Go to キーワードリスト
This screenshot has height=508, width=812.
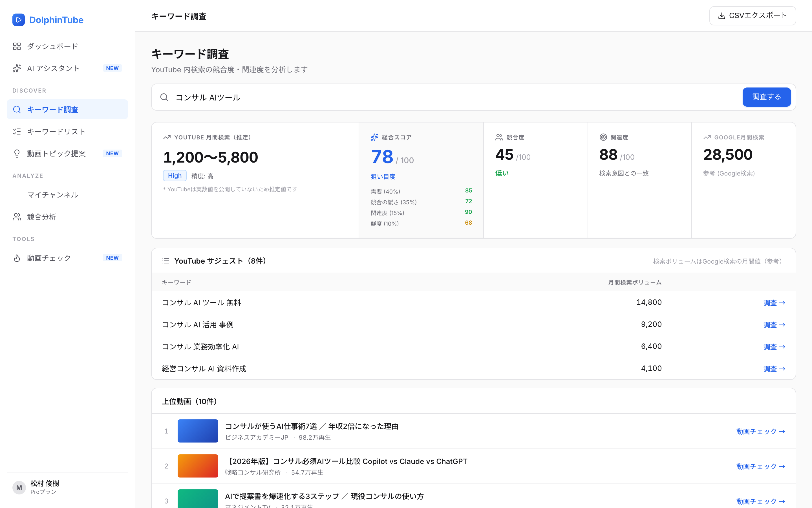(67, 131)
